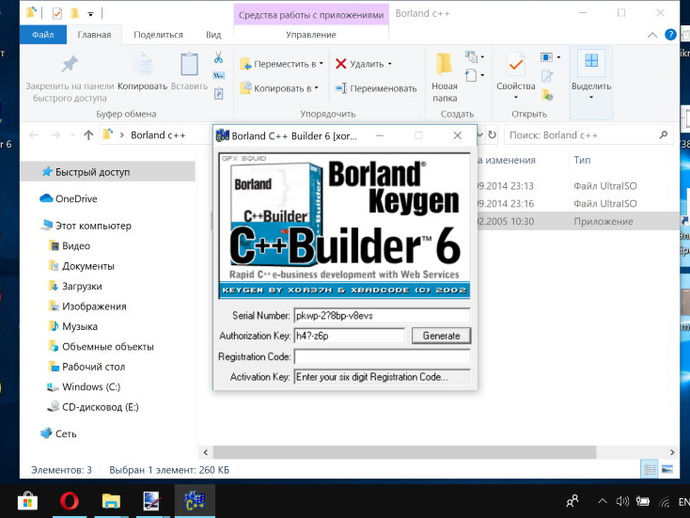Click the search box Поиск: Borland c++
Viewport: 690px width, 518px height.
click(x=588, y=135)
